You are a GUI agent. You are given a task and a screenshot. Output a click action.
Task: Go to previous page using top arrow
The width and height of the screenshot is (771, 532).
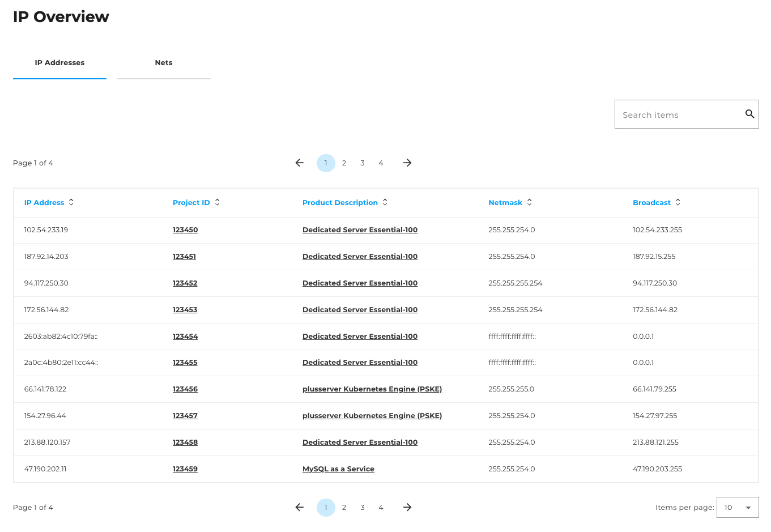click(x=300, y=163)
